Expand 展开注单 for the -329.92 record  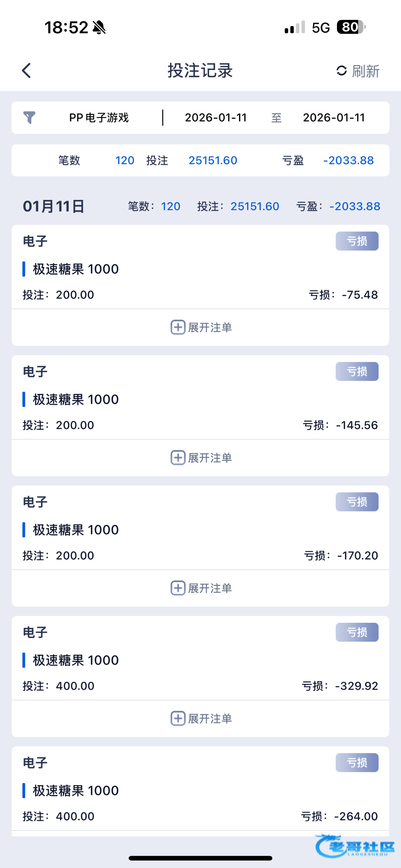[x=210, y=719]
